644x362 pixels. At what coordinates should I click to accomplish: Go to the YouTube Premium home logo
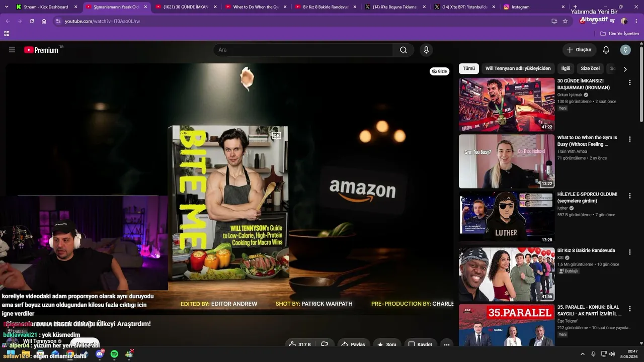[x=41, y=50]
